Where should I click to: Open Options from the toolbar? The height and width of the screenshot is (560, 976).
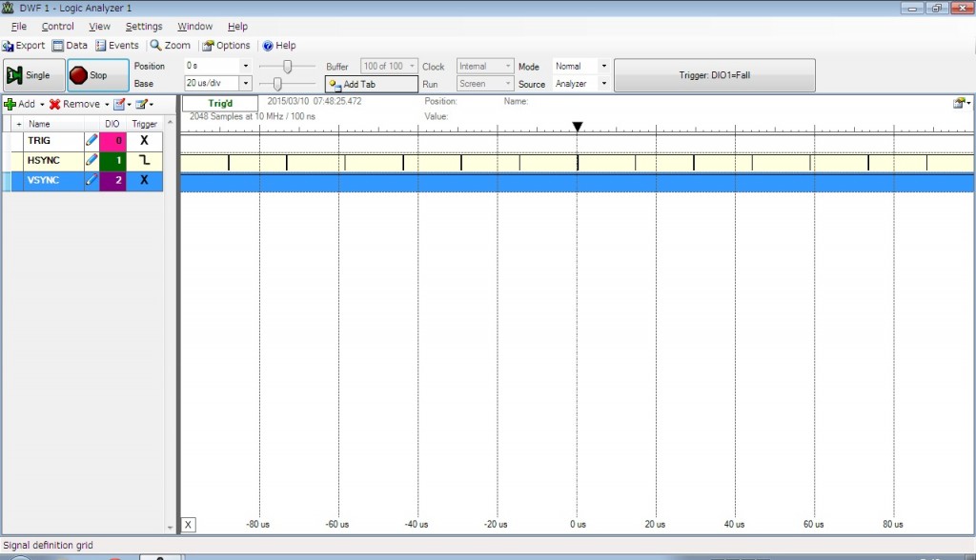[226, 46]
